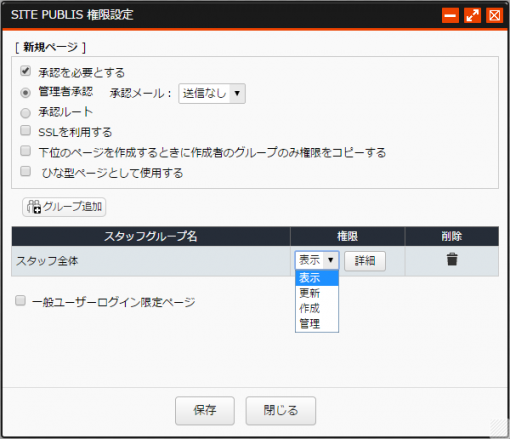Viewport: 510px width, 439px height.
Task: Click the 保存 button
Action: click(205, 410)
